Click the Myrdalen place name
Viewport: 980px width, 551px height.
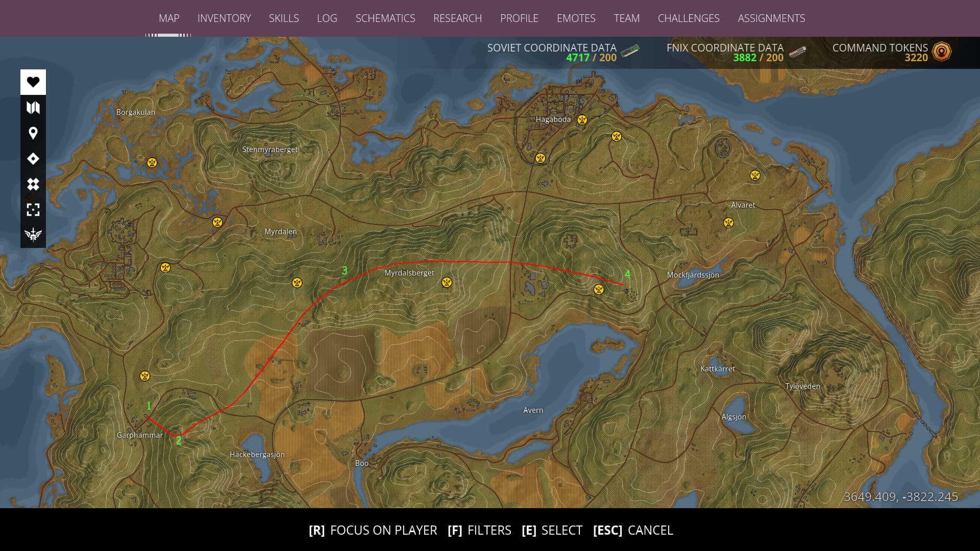pos(280,232)
